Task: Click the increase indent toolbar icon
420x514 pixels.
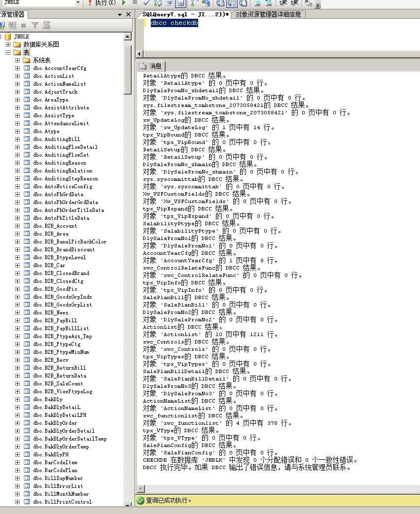Action: 294,3
